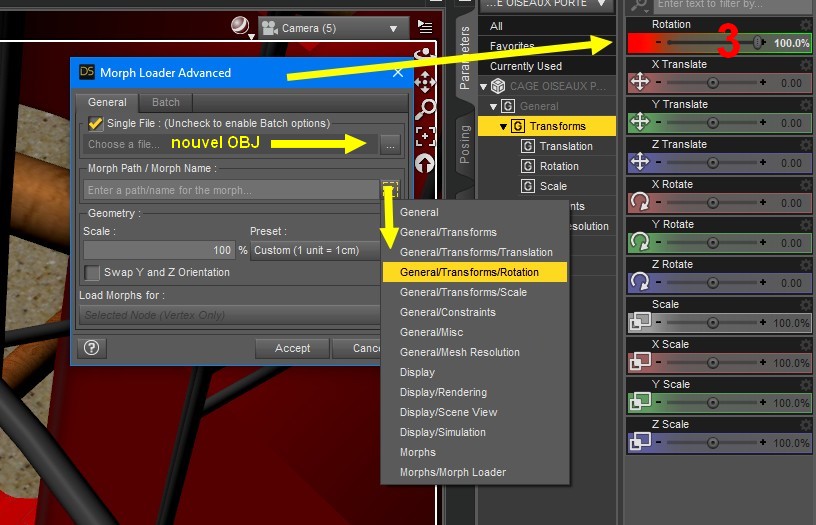This screenshot has width=816, height=525.
Task: Switch to the Batch tab
Action: tap(165, 103)
